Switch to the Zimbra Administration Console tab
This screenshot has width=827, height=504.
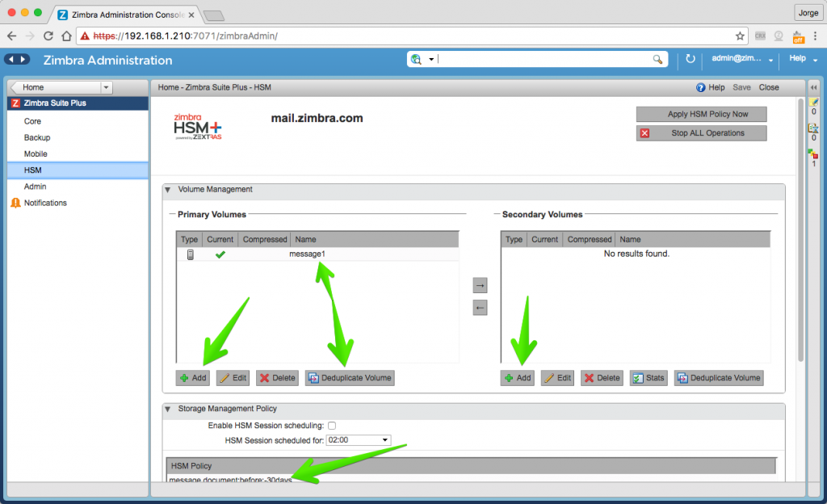coord(127,15)
